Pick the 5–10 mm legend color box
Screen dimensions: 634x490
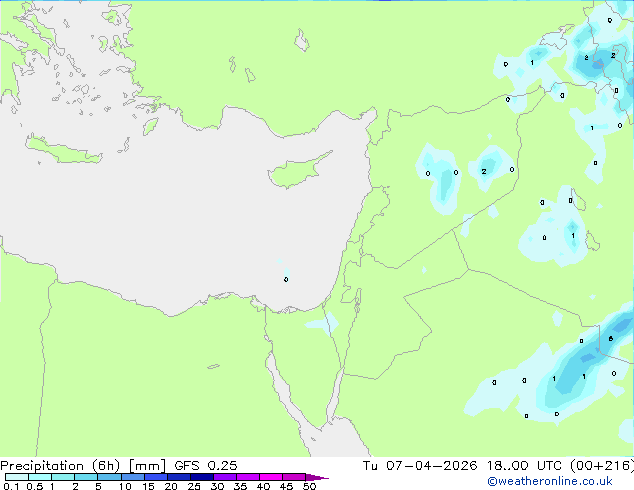109,477
